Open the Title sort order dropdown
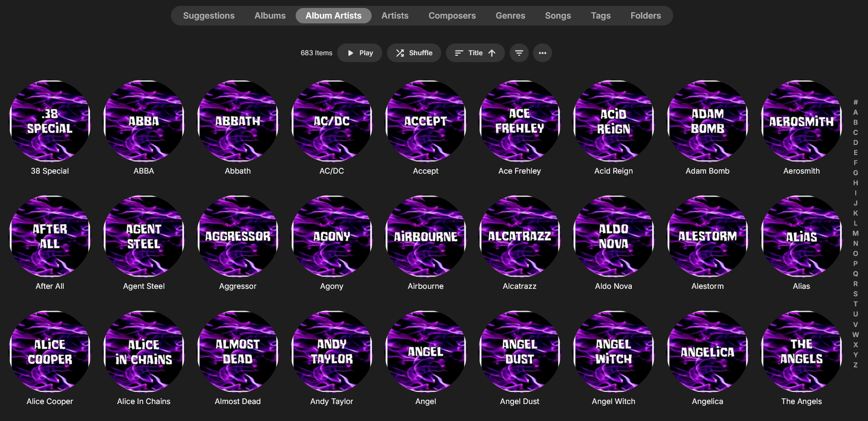The height and width of the screenshot is (421, 868). [475, 53]
